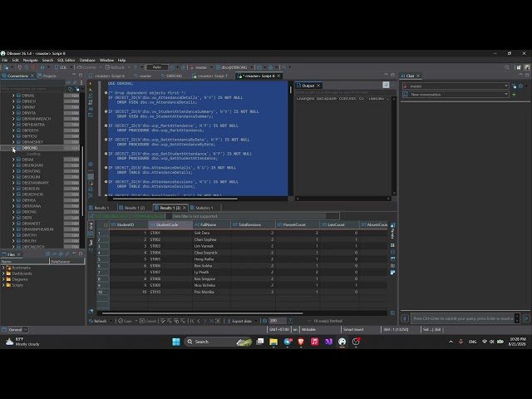Screen dimensions: 532x399
Task: Open the Window menu
Action: pyautogui.click(x=106, y=60)
